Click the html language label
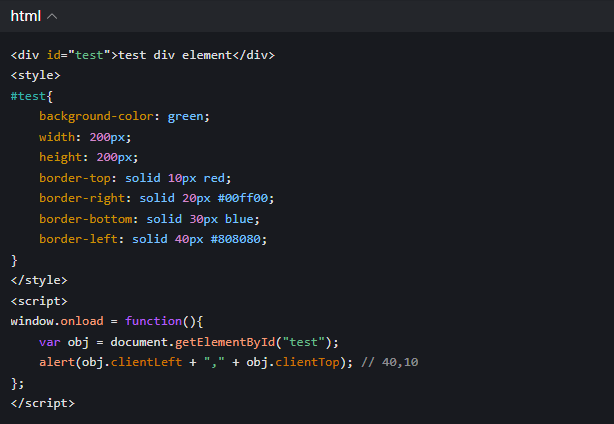The image size is (614, 424). (26, 16)
